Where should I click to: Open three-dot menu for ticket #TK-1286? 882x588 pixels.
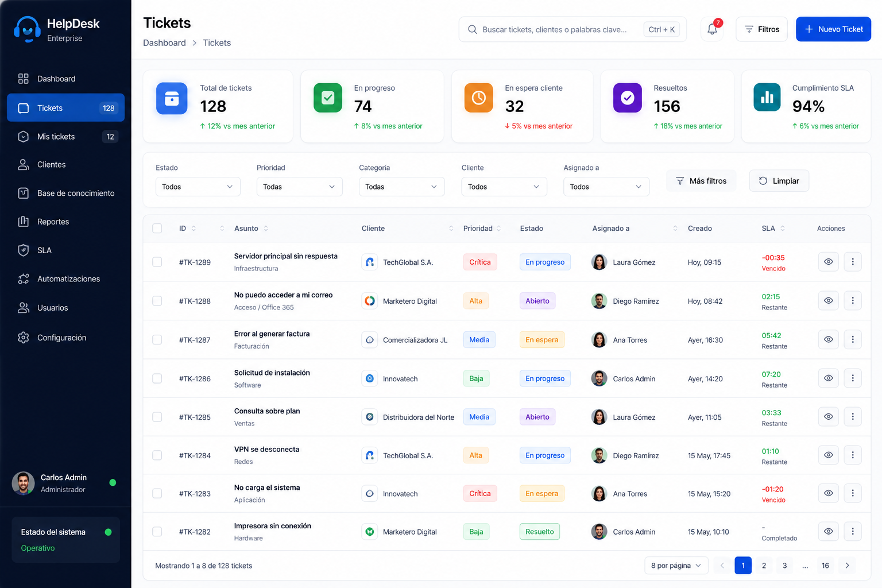[x=853, y=378]
